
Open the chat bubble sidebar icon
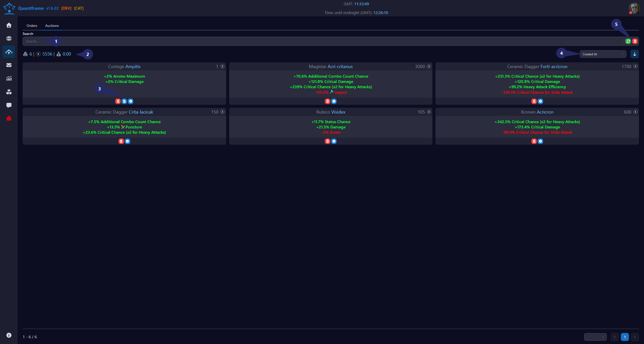click(9, 105)
